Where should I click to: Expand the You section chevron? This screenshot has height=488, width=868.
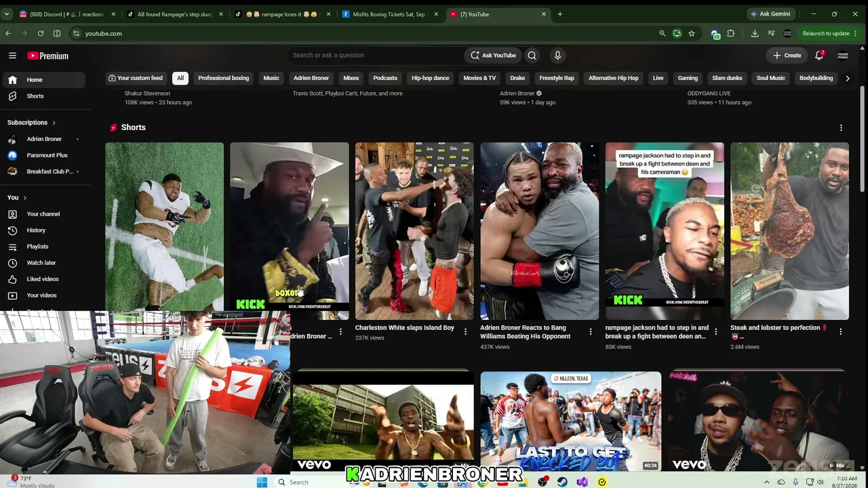click(25, 198)
